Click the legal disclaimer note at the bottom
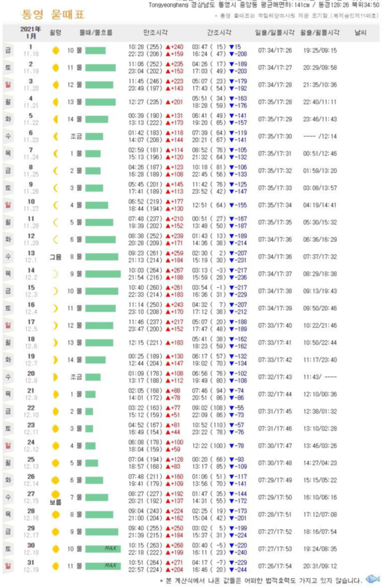Screen dimensions: 382x588 pos(261,580)
